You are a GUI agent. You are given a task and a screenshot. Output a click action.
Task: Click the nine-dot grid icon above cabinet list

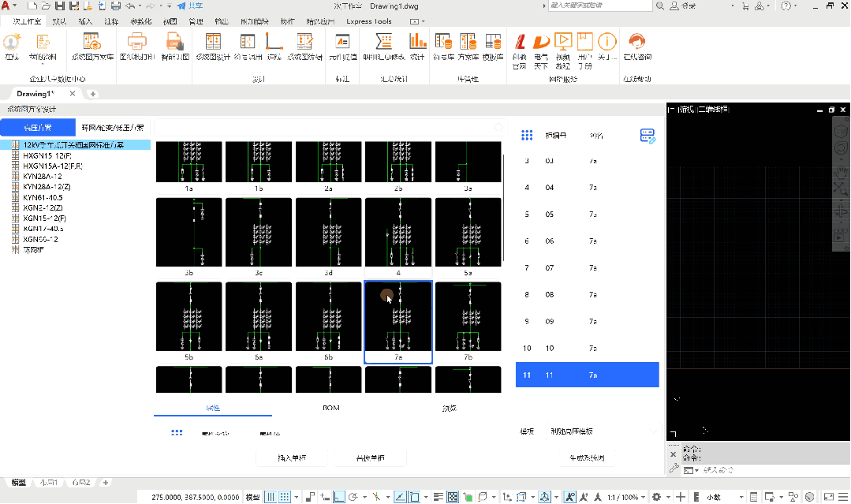(x=527, y=135)
